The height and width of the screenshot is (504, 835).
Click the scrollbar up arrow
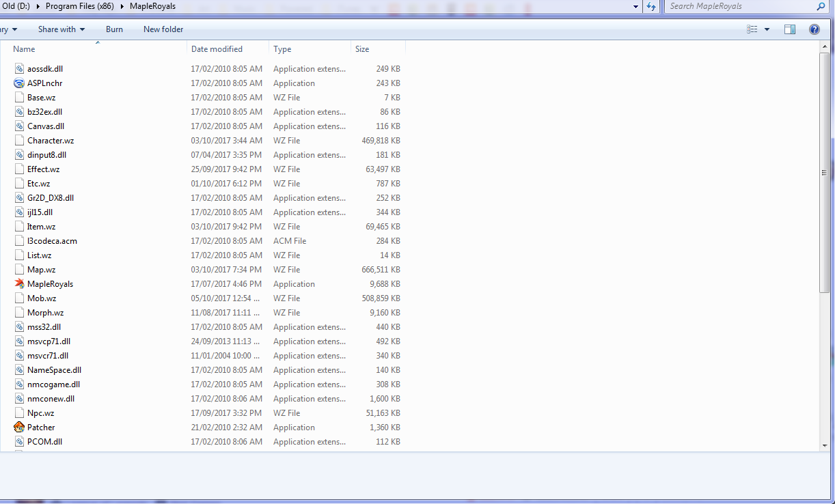point(825,46)
